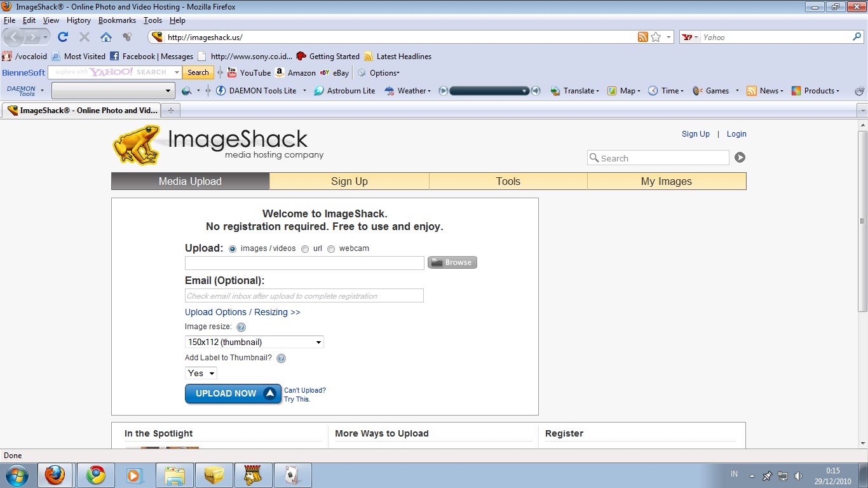Screen dimensions: 868x488
Task: Click the search go arrow beside ImageShack search
Action: 740,158
